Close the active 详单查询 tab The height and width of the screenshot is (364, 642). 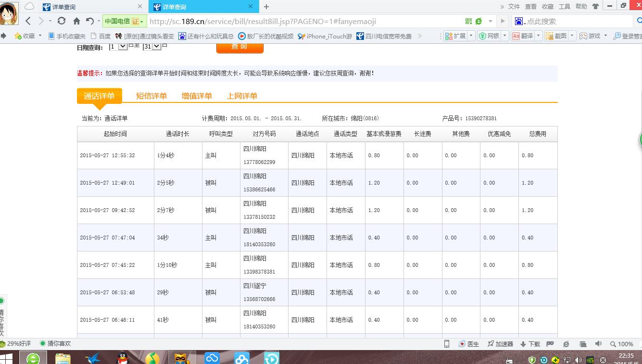click(x=251, y=7)
